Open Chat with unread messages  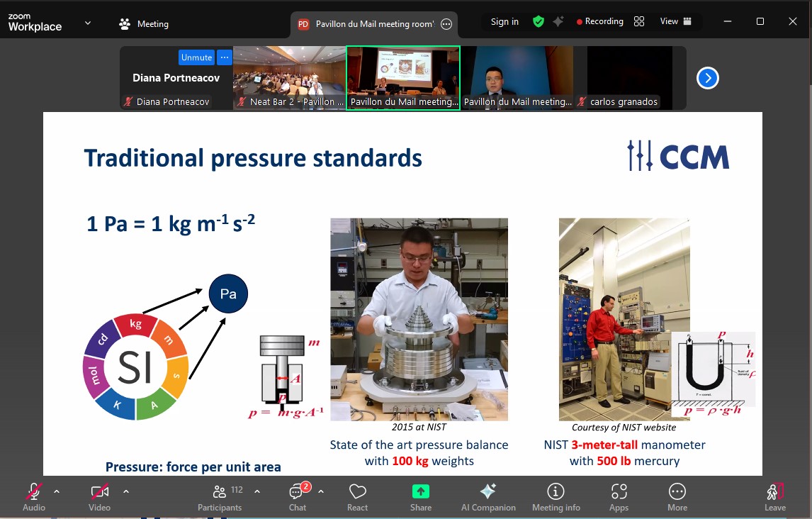(297, 496)
